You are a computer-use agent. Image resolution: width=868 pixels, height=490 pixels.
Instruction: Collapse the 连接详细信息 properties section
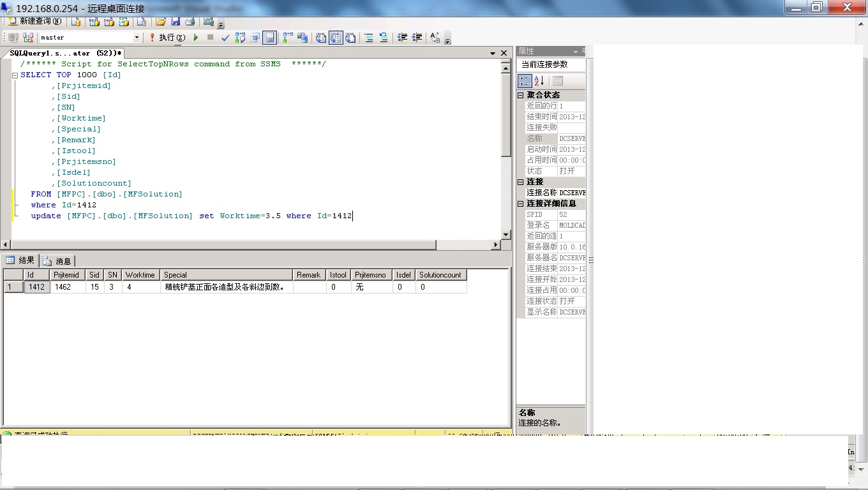tap(521, 204)
